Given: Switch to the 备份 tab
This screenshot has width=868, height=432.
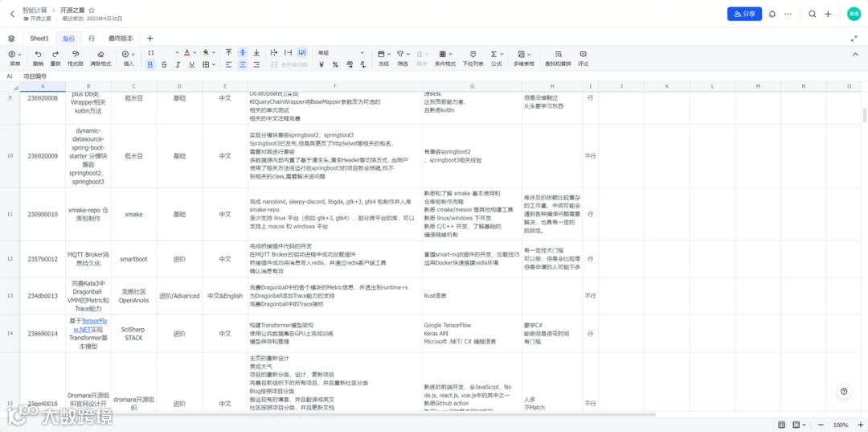Looking at the screenshot, I should point(68,39).
